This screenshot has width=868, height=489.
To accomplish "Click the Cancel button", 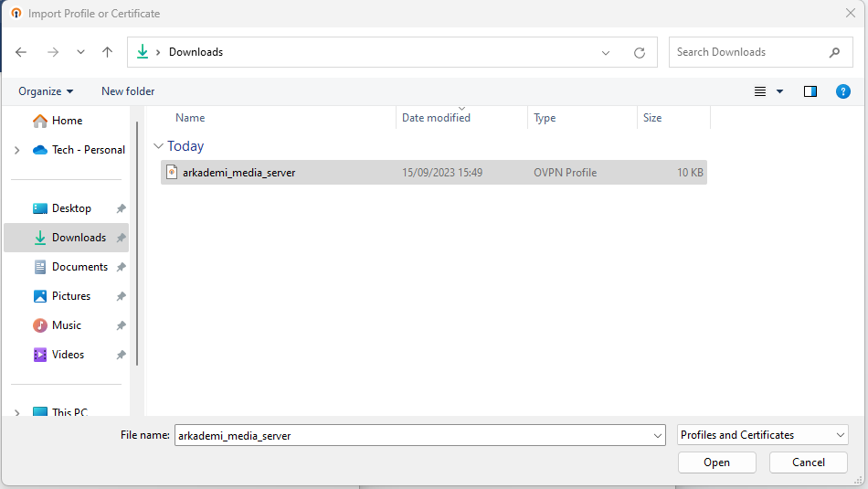I will (809, 462).
